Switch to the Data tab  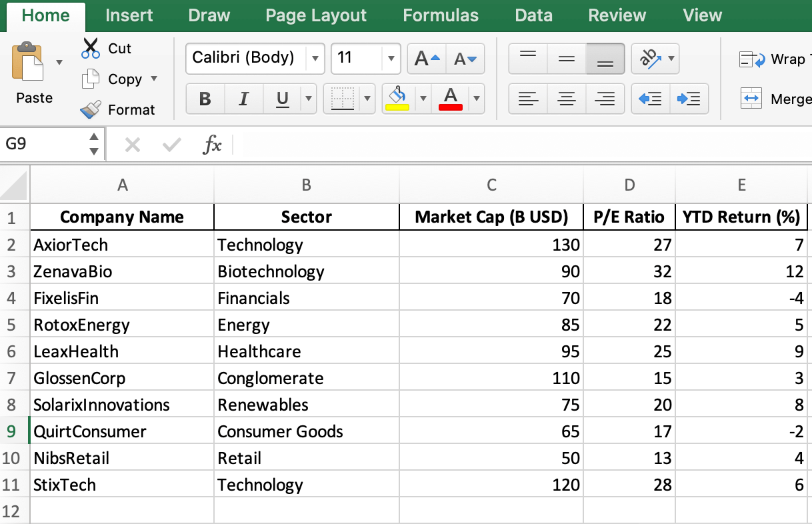click(533, 15)
